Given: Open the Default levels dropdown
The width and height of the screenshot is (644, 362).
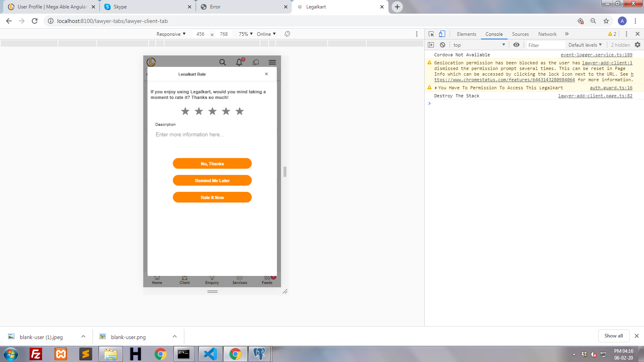Looking at the screenshot, I should pyautogui.click(x=585, y=45).
